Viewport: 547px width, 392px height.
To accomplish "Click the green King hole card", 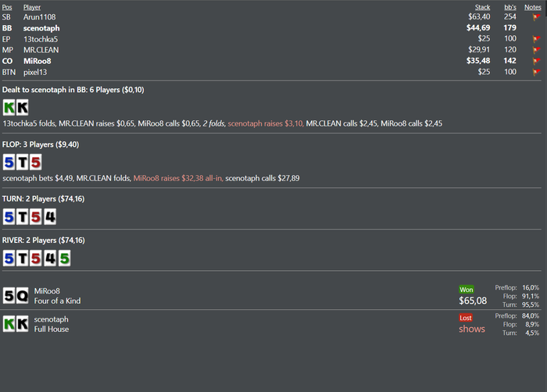I will point(9,107).
